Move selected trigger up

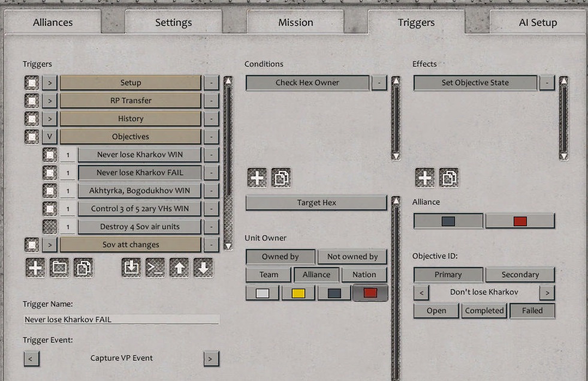click(179, 268)
